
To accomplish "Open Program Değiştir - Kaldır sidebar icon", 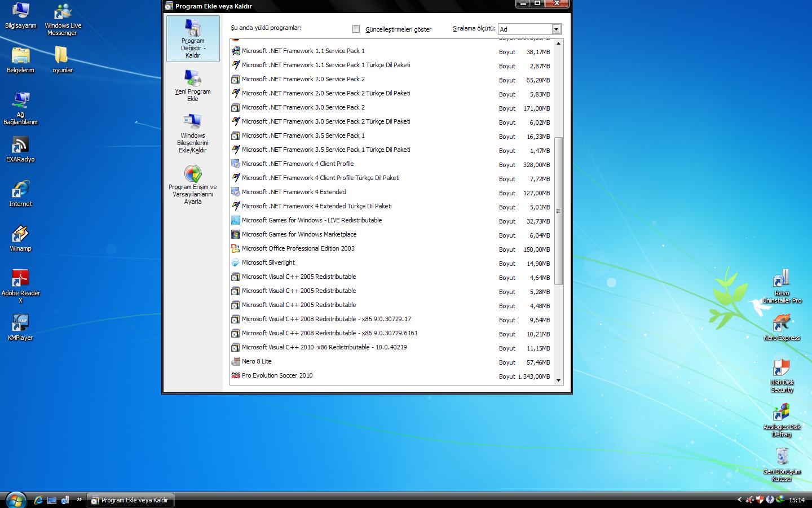I will (193, 38).
